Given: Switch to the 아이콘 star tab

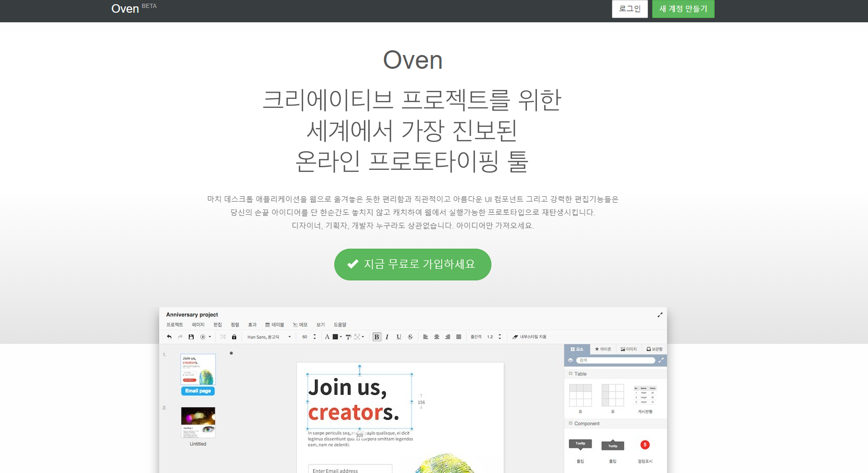Looking at the screenshot, I should pos(603,349).
